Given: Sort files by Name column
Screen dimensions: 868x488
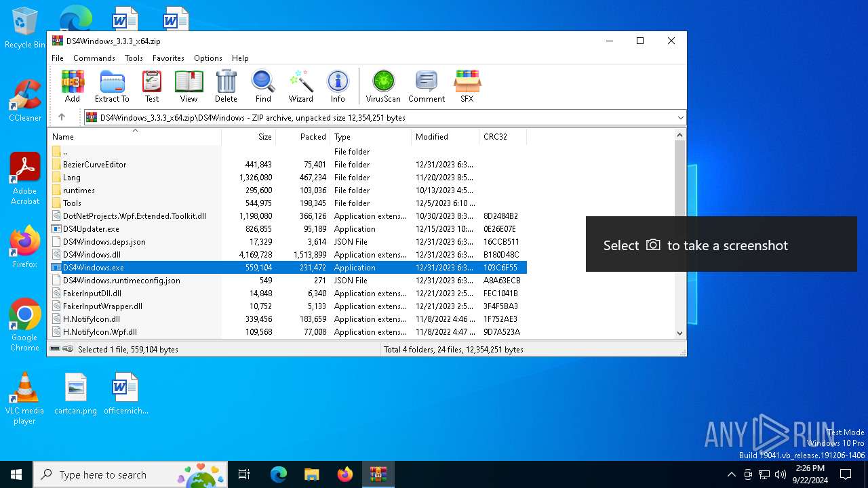Looking at the screenshot, I should tap(135, 136).
